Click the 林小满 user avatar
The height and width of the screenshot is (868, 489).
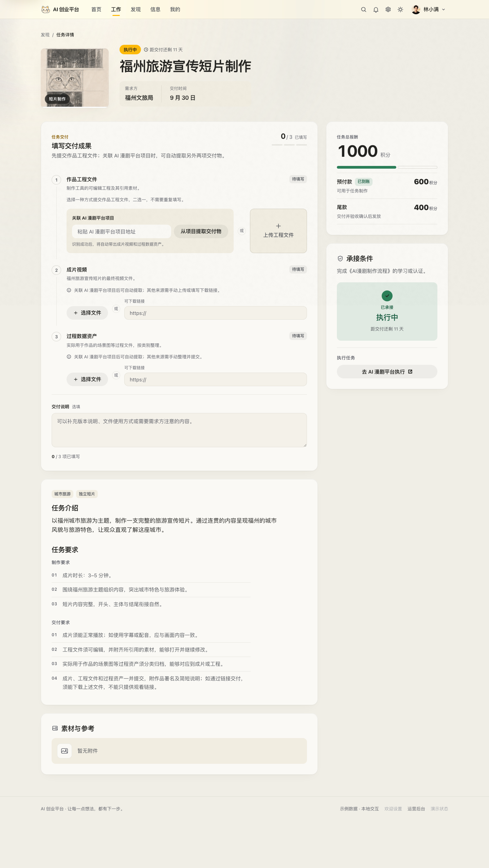point(416,10)
